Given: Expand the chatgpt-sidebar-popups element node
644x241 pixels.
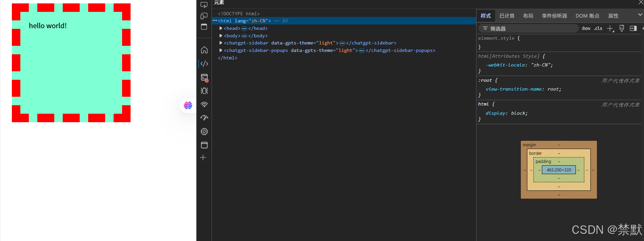Looking at the screenshot, I should [221, 50].
